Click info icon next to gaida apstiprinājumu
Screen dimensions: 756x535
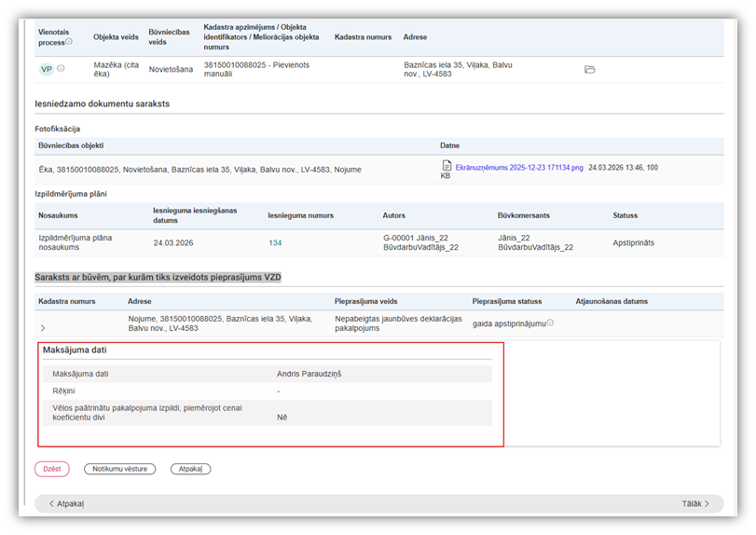[550, 323]
